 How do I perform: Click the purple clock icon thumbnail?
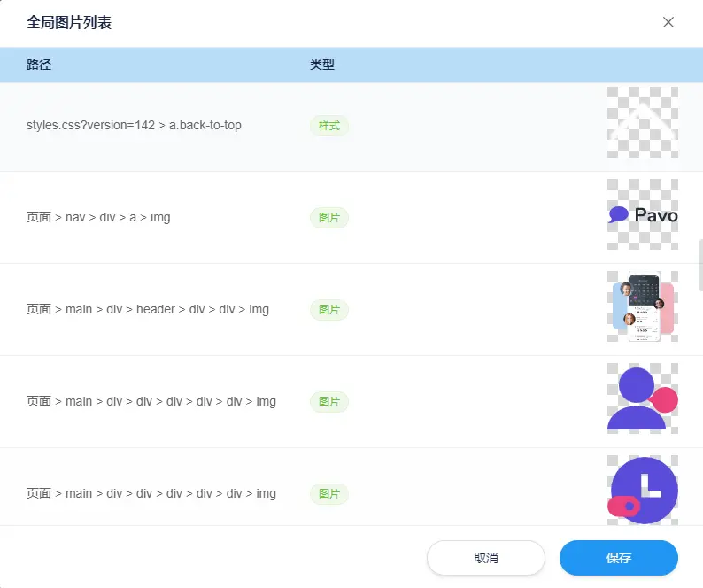(642, 490)
